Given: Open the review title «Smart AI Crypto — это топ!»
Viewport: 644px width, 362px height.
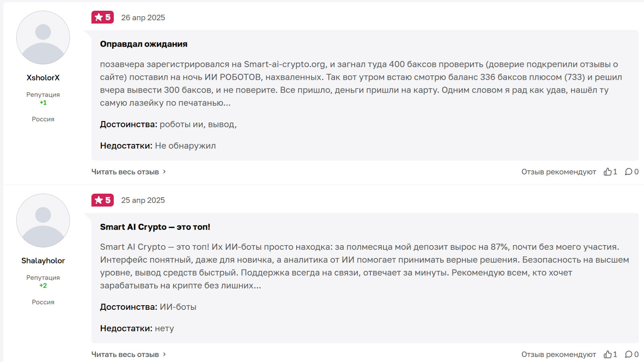Looking at the screenshot, I should click(x=155, y=227).
